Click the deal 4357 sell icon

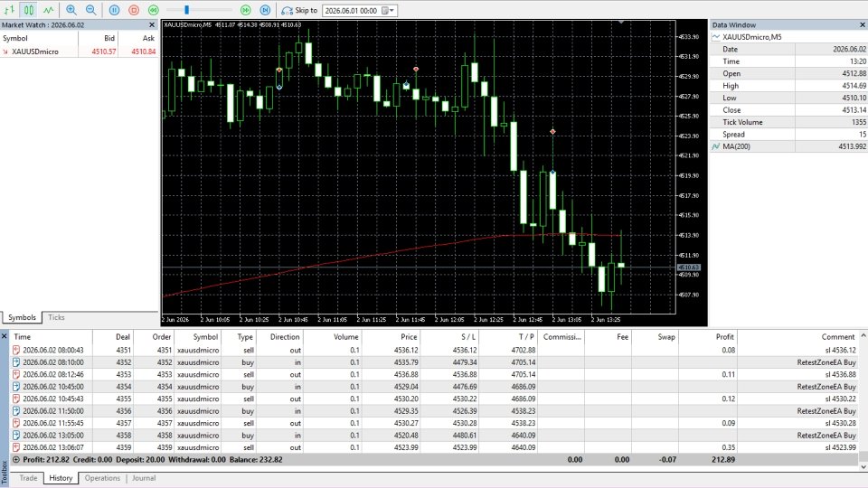point(16,423)
